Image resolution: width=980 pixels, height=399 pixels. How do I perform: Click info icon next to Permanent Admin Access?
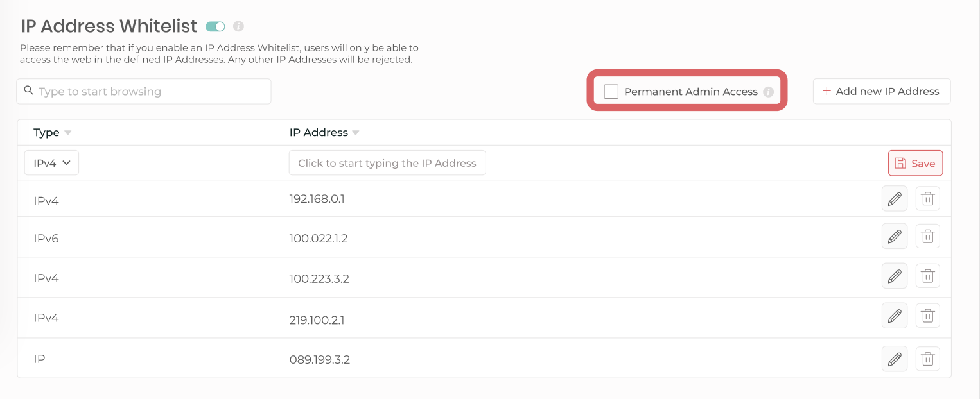(768, 92)
